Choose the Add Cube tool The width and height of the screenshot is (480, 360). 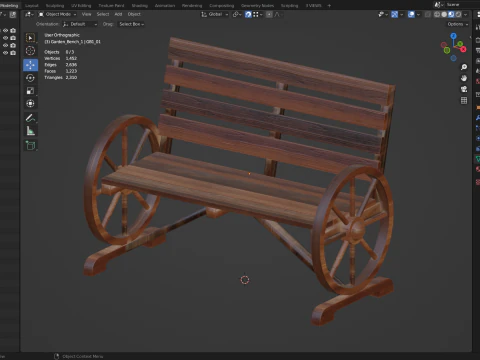[30, 145]
